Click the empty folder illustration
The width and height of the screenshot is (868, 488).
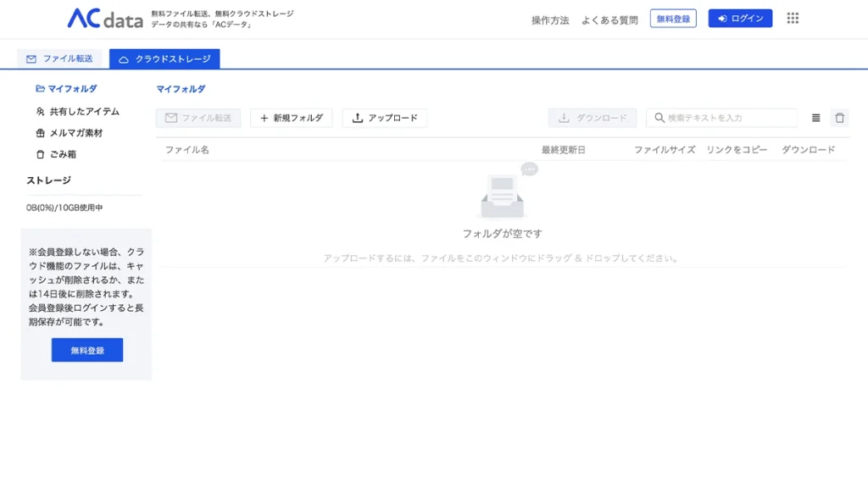click(x=507, y=191)
